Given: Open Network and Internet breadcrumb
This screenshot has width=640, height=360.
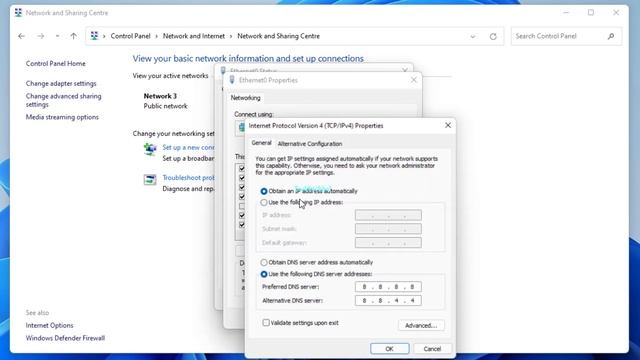Looking at the screenshot, I should point(194,36).
